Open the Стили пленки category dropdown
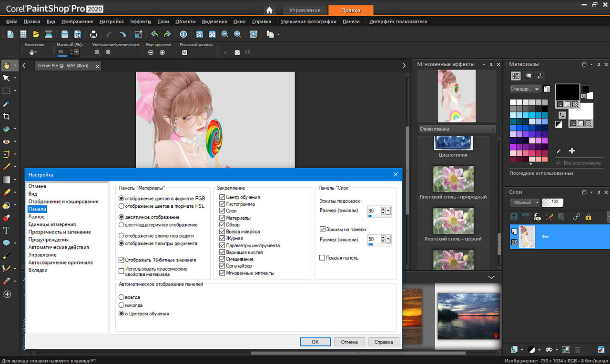Image resolution: width=610 pixels, height=364 pixels. [457, 129]
